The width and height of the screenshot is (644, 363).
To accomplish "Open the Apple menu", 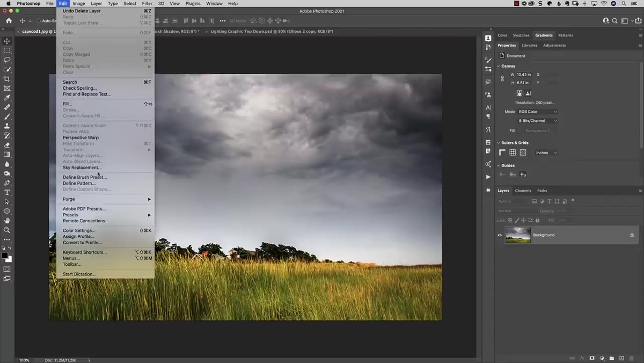I will pyautogui.click(x=8, y=3).
